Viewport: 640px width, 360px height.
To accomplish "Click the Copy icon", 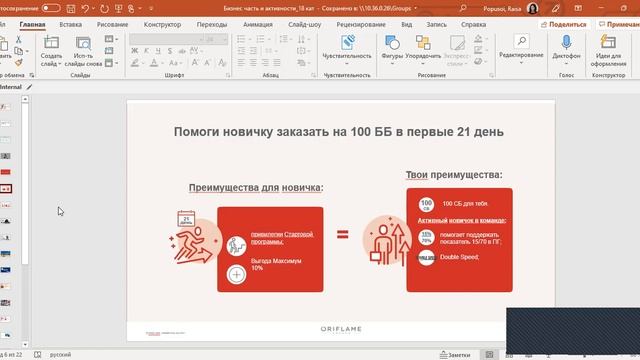I will (18, 51).
